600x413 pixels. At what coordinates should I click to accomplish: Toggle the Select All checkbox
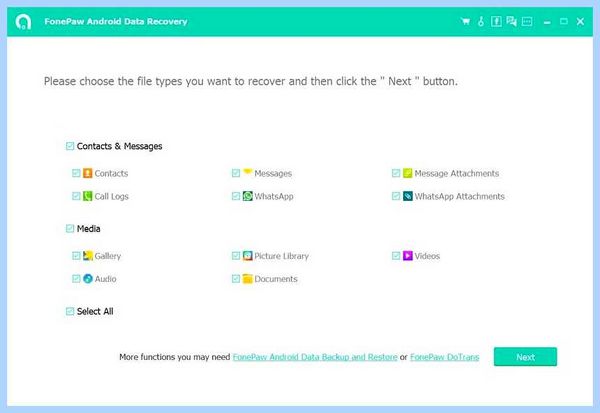(70, 311)
